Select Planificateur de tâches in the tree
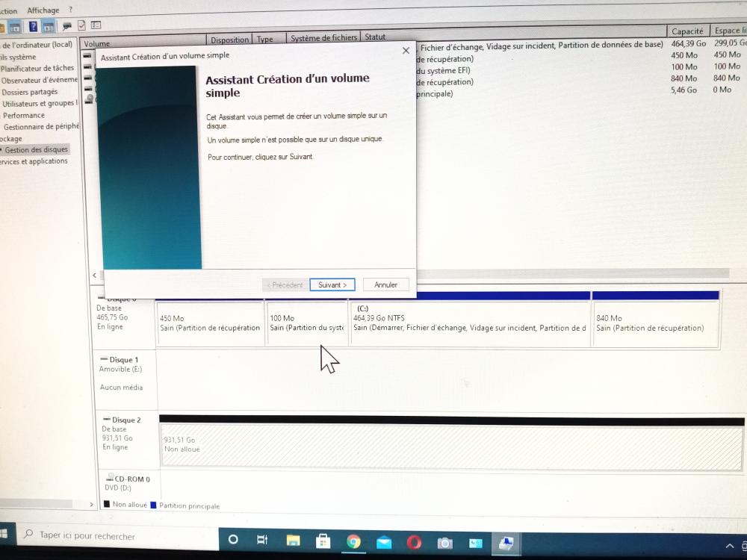 (x=37, y=68)
